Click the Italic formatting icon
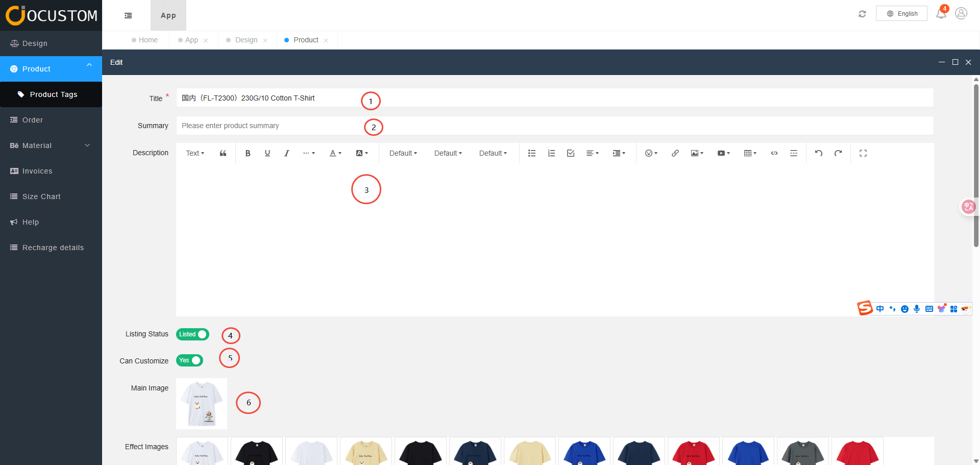The height and width of the screenshot is (465, 980). tap(286, 153)
